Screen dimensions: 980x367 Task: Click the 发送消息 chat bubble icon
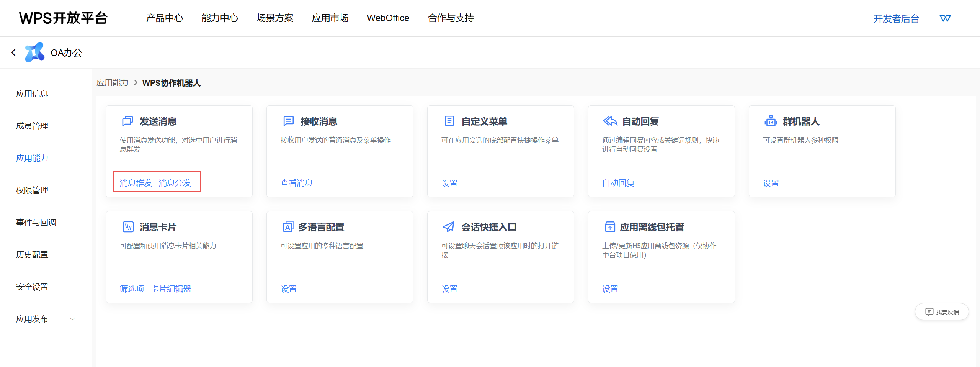point(127,121)
